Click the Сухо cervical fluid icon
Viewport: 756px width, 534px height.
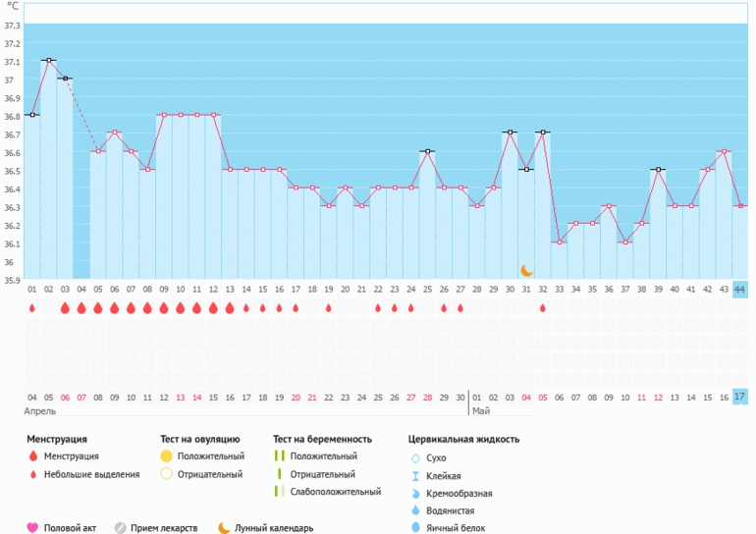[414, 457]
